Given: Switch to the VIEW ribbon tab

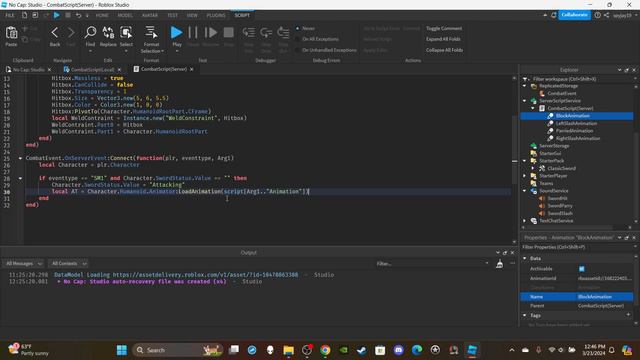Looking at the screenshot, I should click(x=192, y=15).
